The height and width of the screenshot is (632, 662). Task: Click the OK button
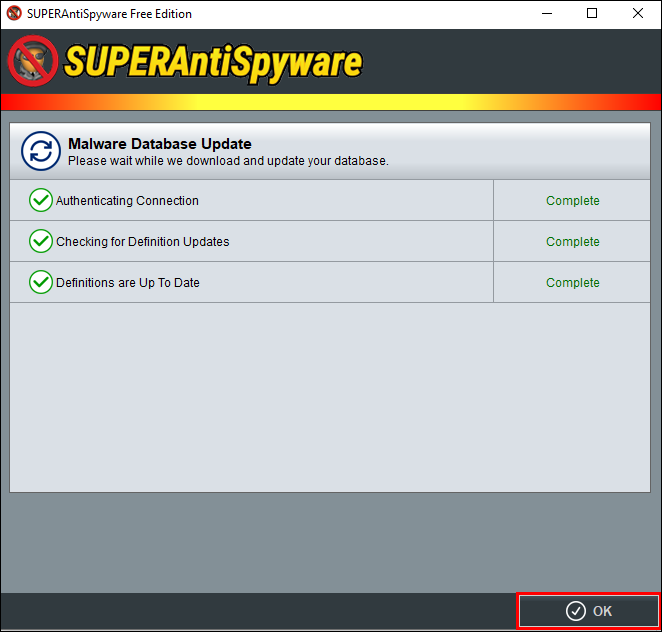point(589,610)
